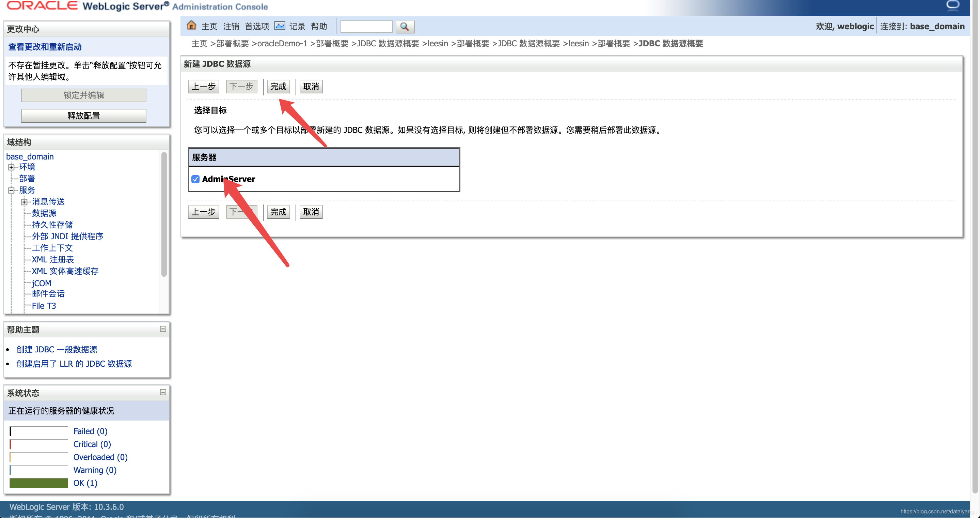
Task: Select base_domain in domain structure tree
Action: (x=30, y=157)
